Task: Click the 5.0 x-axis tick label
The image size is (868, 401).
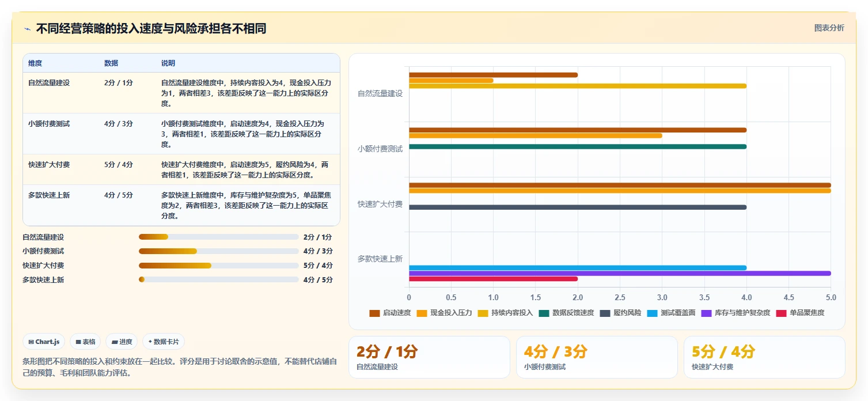Action: point(831,297)
